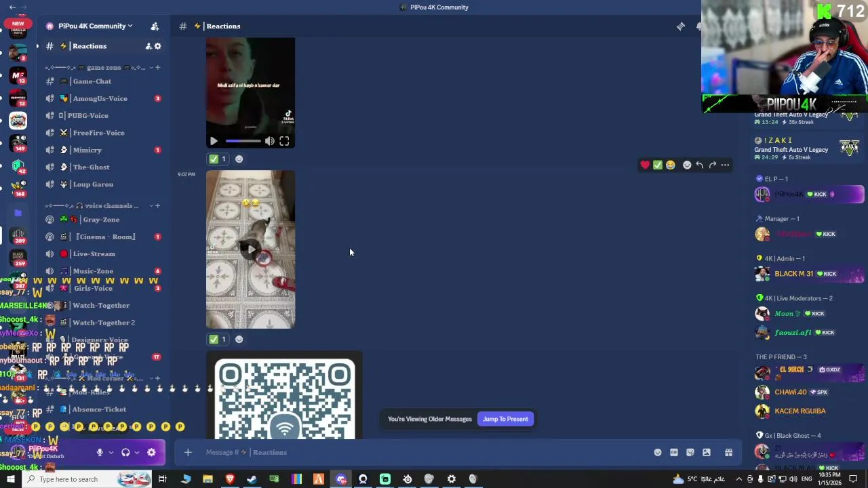Add channel to game zone category plus
This screenshot has width=868, height=488.
[157, 67]
